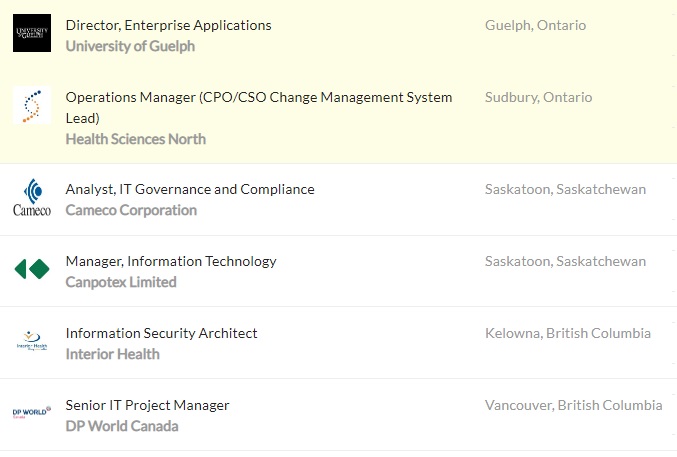Click DP World Canada employer name
This screenshot has width=677, height=457.
coord(122,426)
